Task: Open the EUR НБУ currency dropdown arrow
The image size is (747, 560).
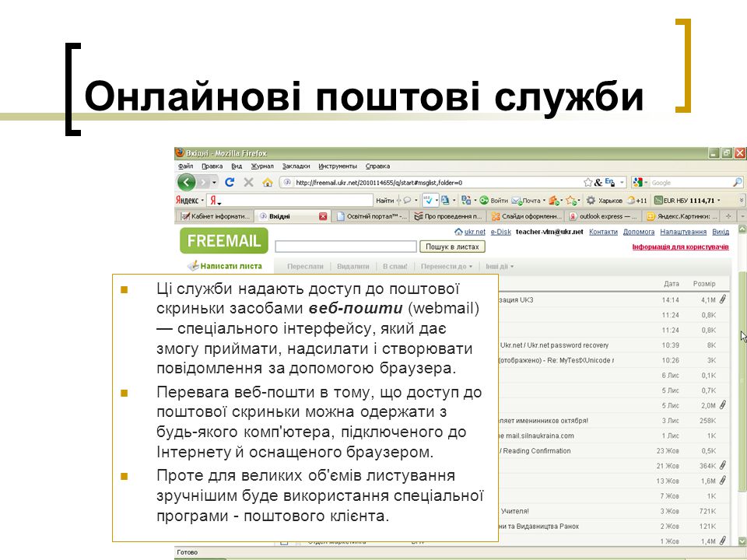Action: coord(719,201)
